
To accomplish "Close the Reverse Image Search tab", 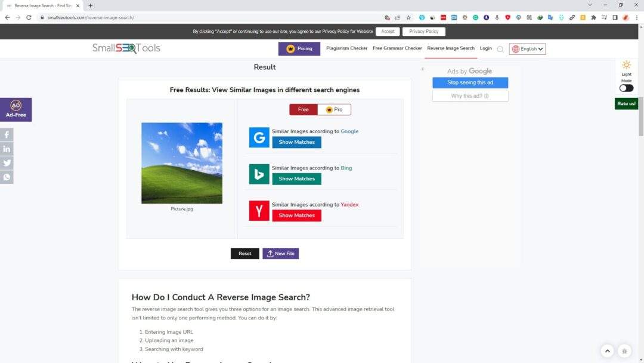I will 78,6.
